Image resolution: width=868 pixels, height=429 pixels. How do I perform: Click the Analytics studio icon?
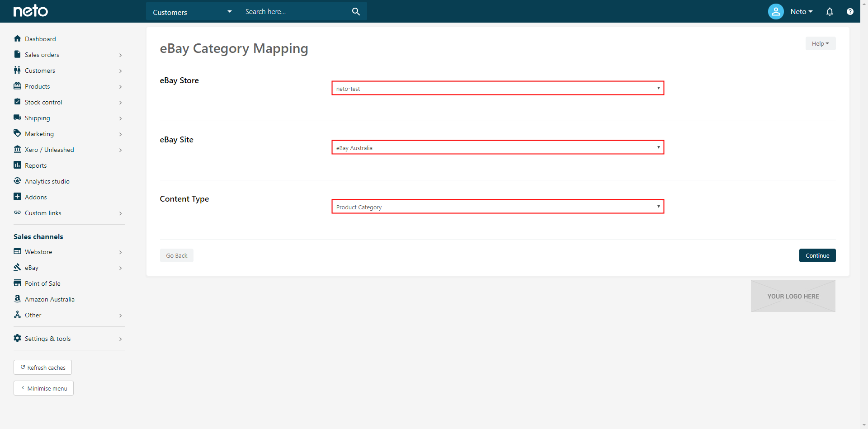[17, 181]
